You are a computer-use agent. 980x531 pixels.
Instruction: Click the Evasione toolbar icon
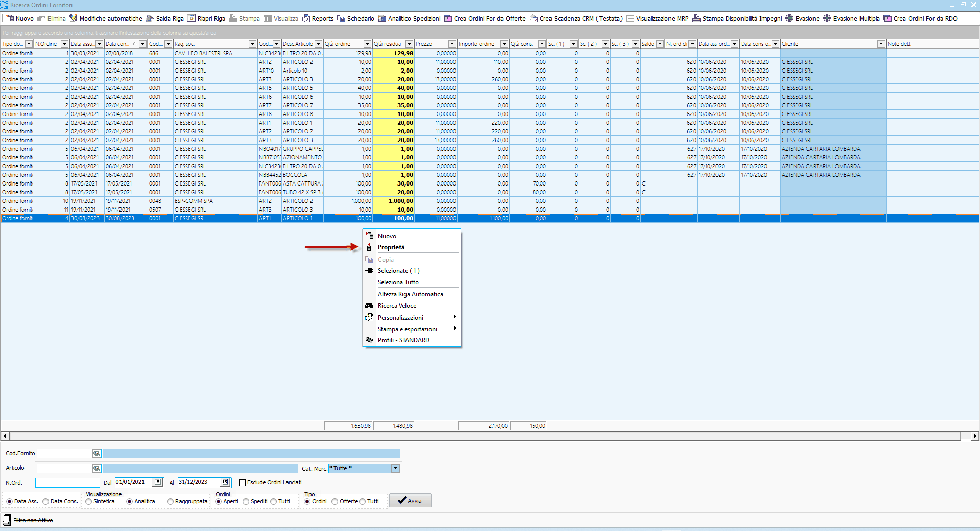click(x=790, y=18)
